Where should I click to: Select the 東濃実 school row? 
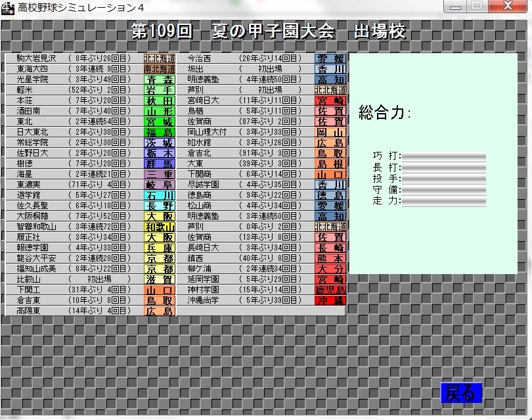[91, 184]
